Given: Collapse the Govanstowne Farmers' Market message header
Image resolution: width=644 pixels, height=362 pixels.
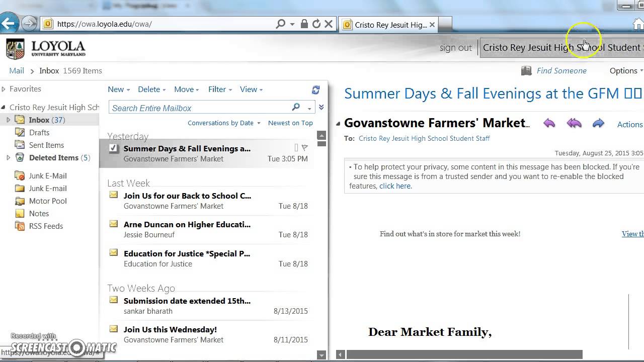Looking at the screenshot, I should 338,124.
